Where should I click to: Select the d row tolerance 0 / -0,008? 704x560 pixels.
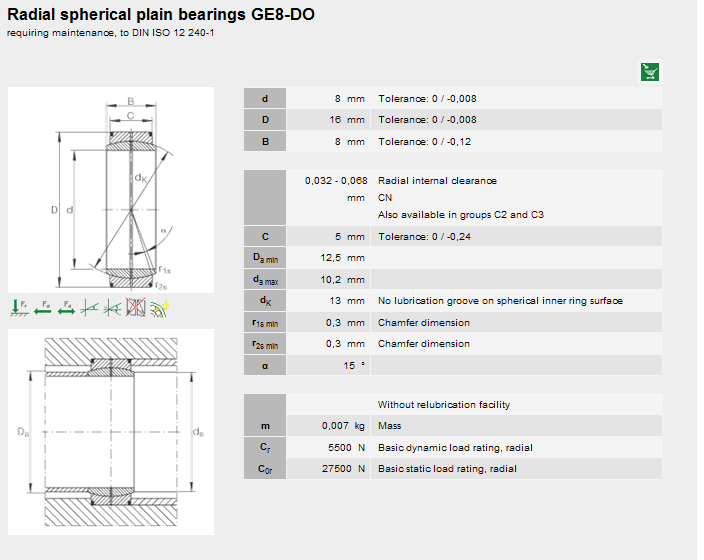click(x=427, y=98)
